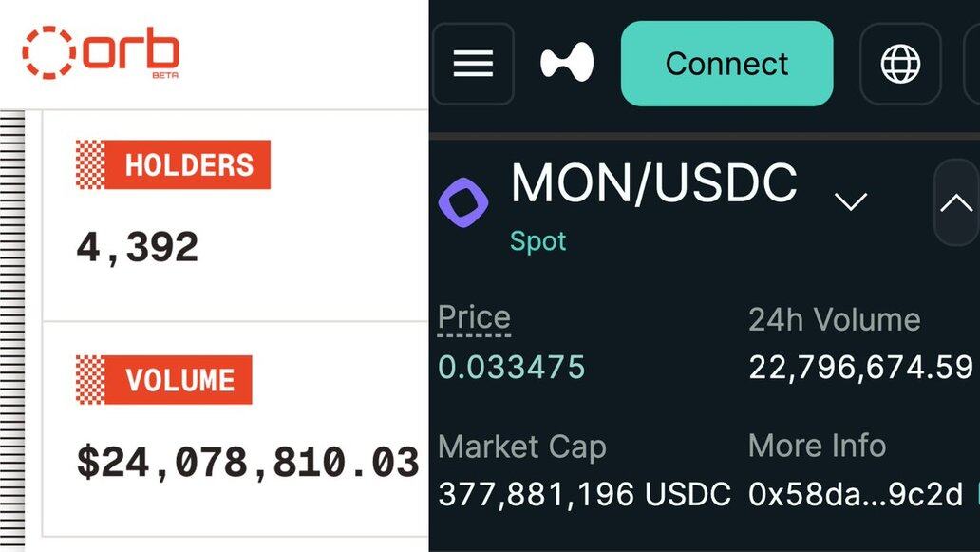This screenshot has width=980, height=552.
Task: Click the VOLUME badge
Action: [x=179, y=380]
